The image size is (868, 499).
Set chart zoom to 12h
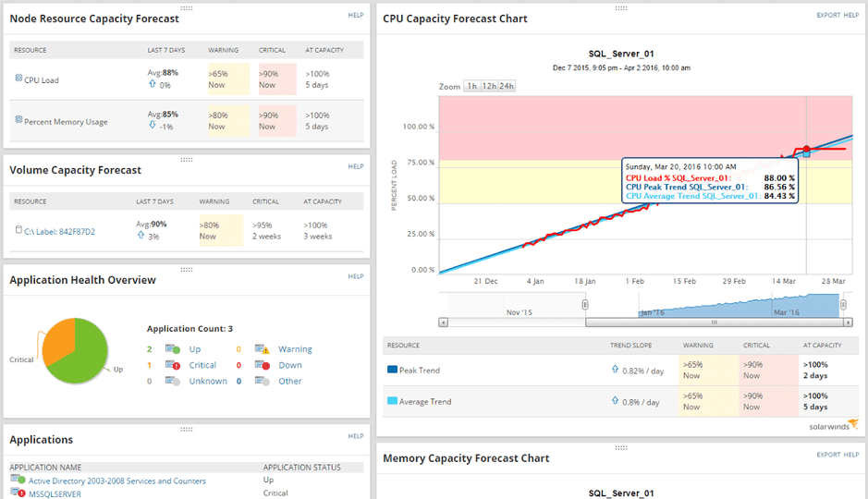tap(488, 86)
